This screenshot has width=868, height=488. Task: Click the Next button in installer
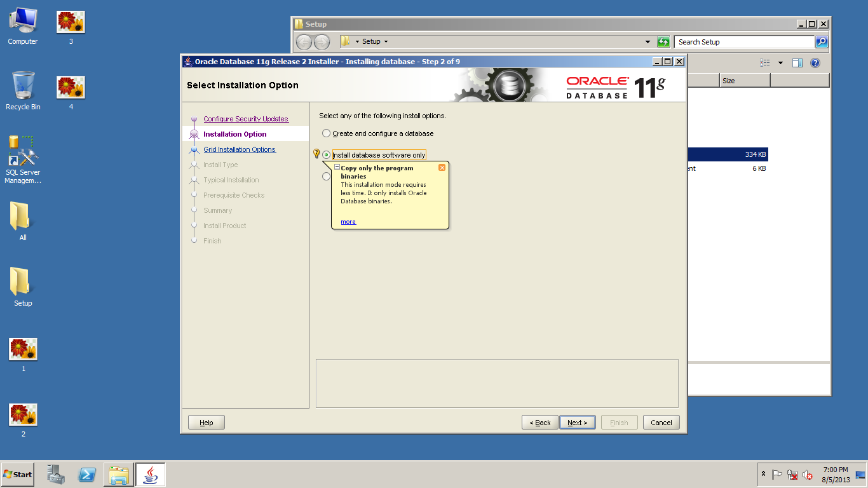tap(577, 423)
